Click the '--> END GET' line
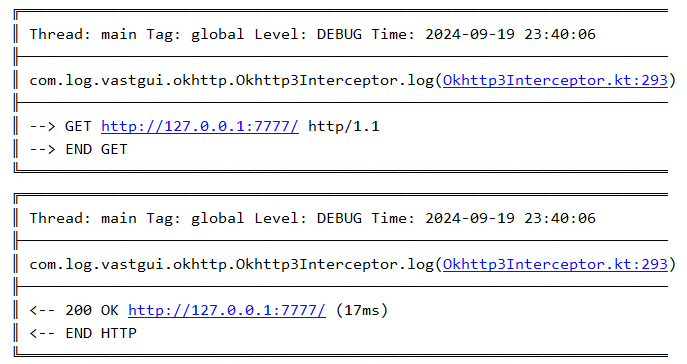Viewport: 687px width, 364px height. [x=78, y=149]
